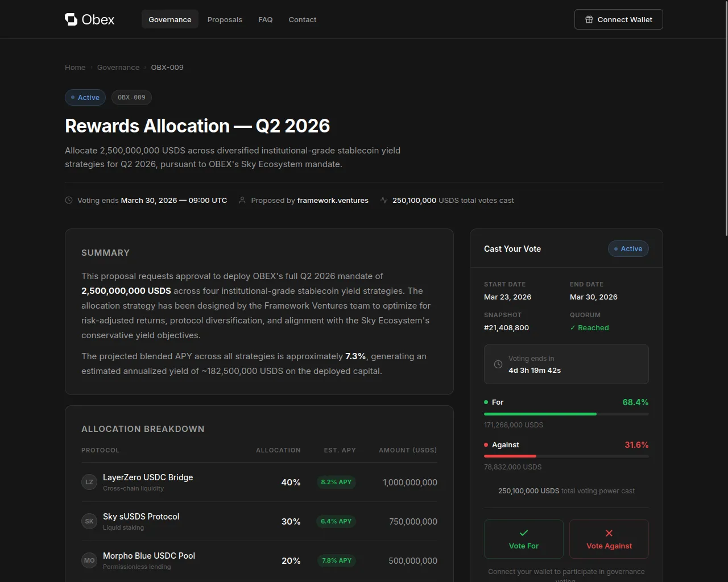
Task: Go to the FAQ page
Action: [x=265, y=19]
